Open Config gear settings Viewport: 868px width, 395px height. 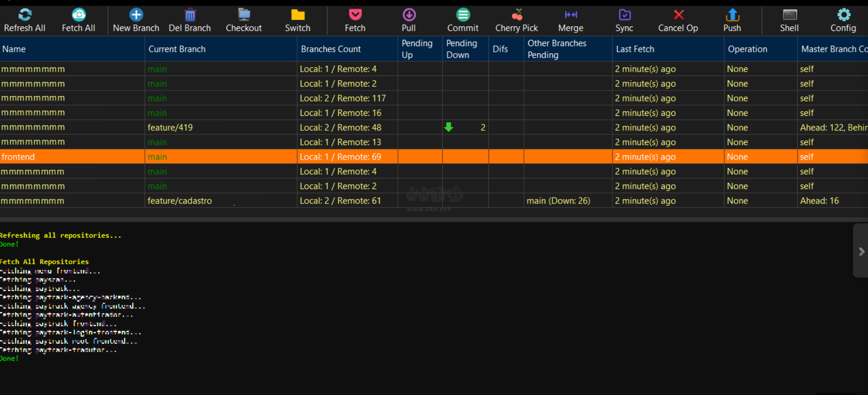pos(843,15)
